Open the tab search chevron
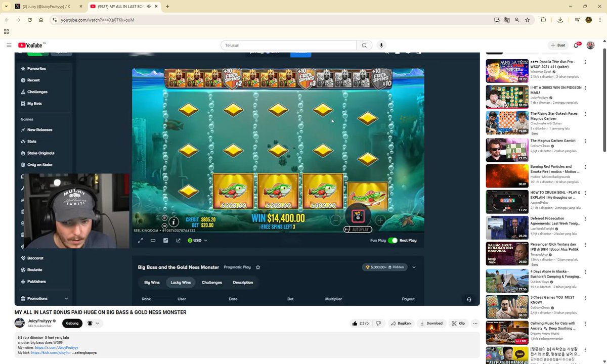This screenshot has height=364, width=607. point(7,7)
